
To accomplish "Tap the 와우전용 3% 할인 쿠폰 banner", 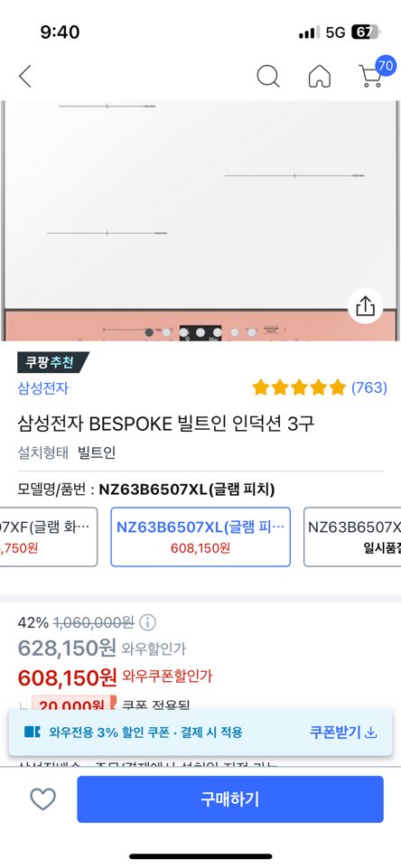I will click(x=200, y=733).
